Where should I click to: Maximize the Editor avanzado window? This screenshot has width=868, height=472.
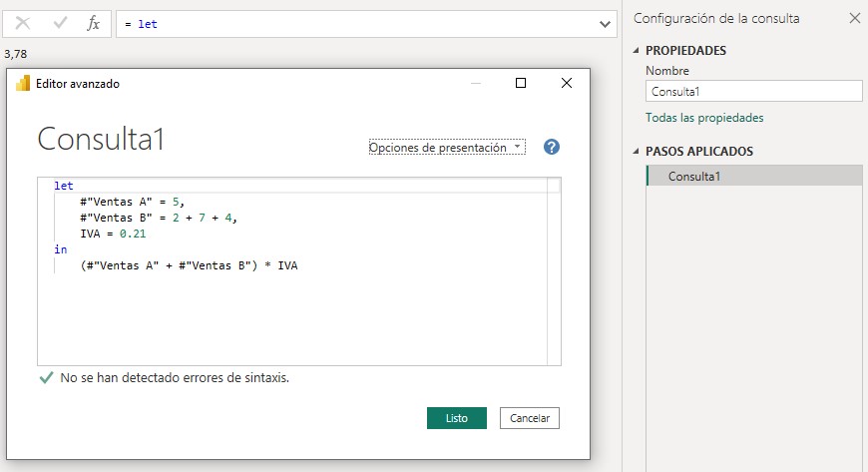(x=521, y=83)
